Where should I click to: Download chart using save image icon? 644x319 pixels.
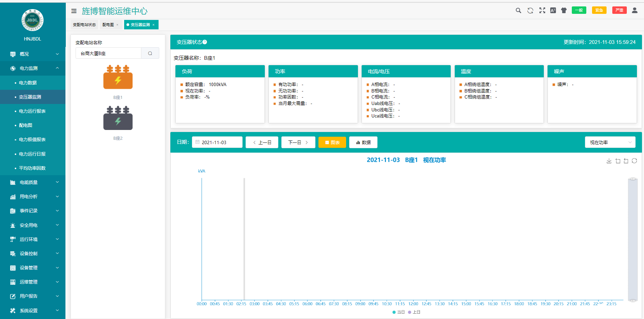(609, 161)
